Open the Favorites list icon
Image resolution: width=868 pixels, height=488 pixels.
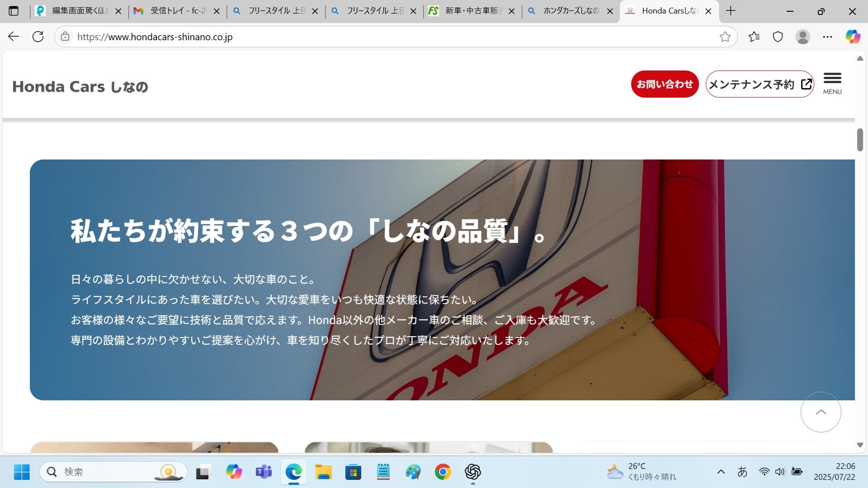(x=754, y=37)
